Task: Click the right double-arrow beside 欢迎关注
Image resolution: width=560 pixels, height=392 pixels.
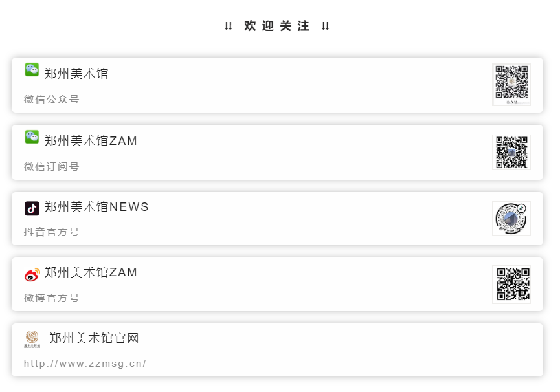Action: [326, 27]
